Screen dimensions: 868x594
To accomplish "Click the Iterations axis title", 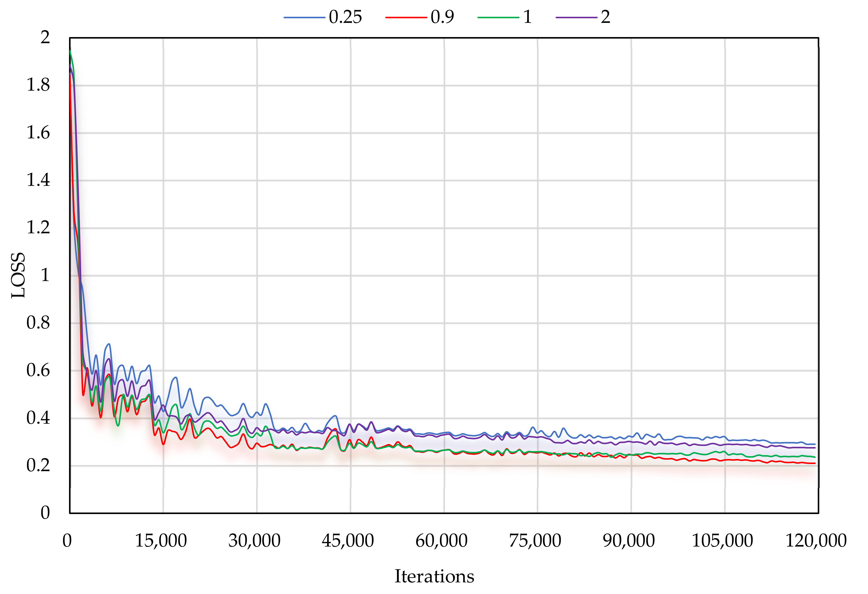I will [434, 576].
